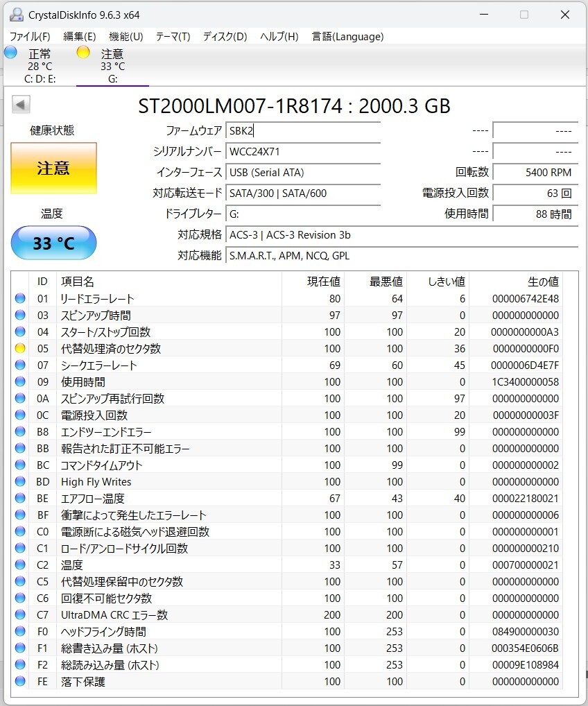Image resolution: width=588 pixels, height=706 pixels.
Task: Click the blue status icon for ID 01
Action: pos(20,298)
